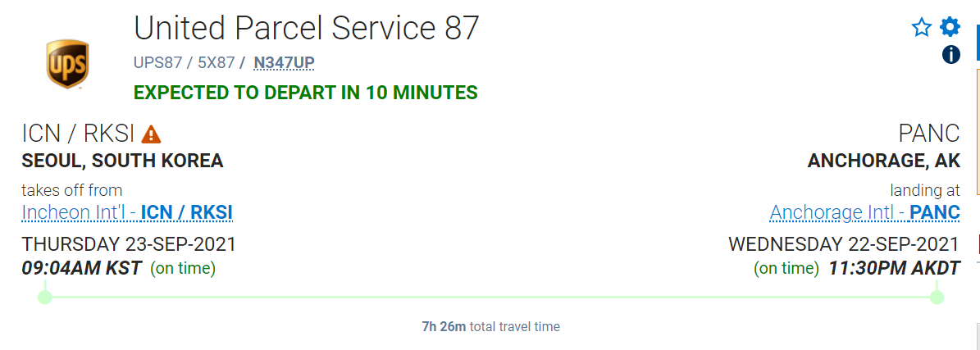This screenshot has width=980, height=350.
Task: Open the Anchorage Intl - PANC airport link
Action: [x=864, y=212]
